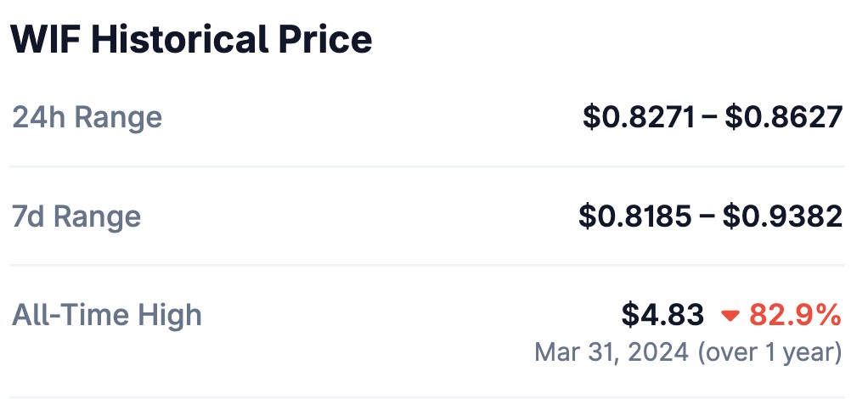Click the "Mar 31, 2024" date
The width and height of the screenshot is (868, 399).
pyautogui.click(x=612, y=351)
